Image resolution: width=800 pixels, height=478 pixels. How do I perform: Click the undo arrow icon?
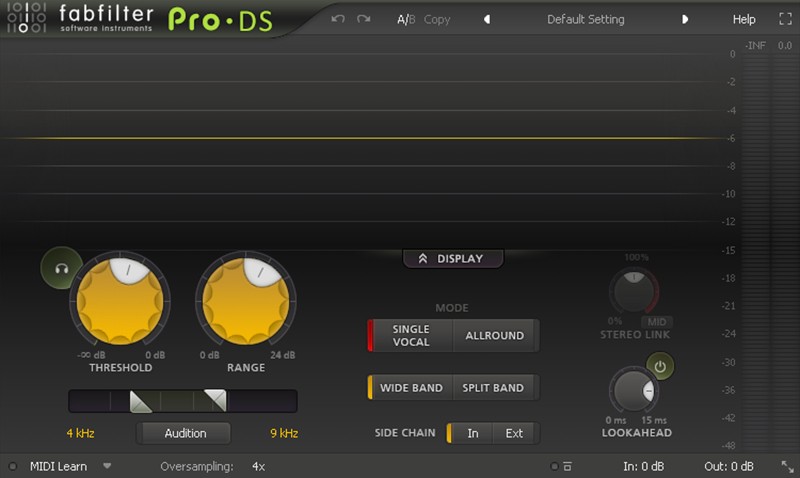(x=338, y=19)
